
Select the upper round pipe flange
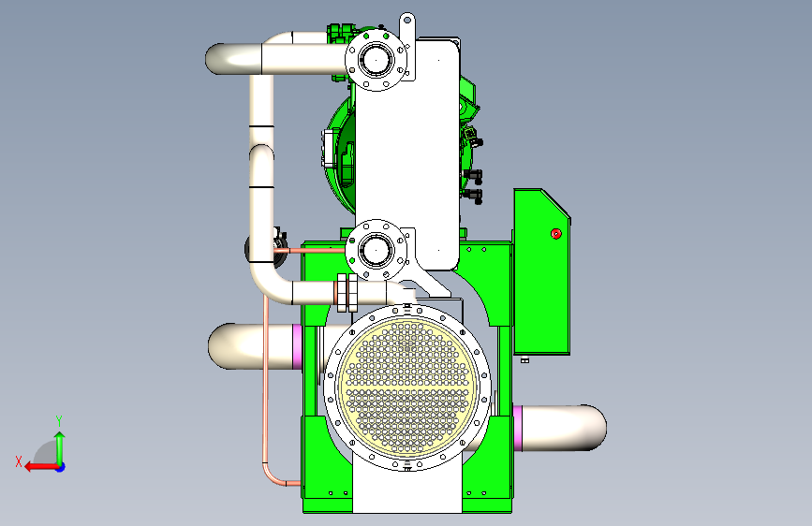(376, 60)
